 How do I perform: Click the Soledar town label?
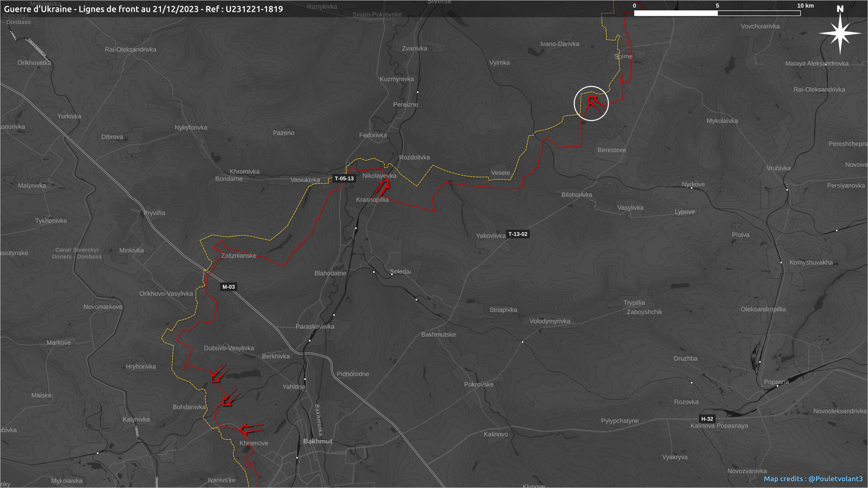pyautogui.click(x=401, y=272)
